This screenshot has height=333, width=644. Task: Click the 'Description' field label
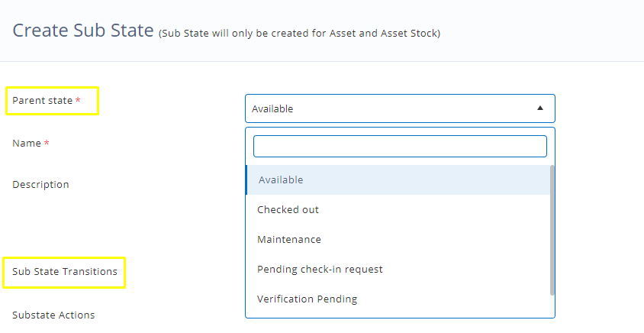(40, 185)
